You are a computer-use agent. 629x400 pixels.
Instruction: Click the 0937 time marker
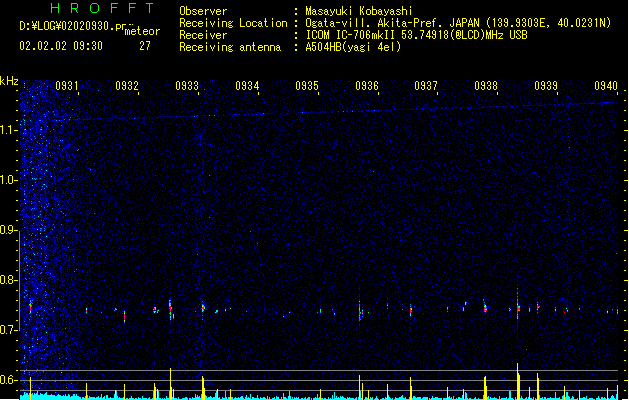(x=426, y=86)
